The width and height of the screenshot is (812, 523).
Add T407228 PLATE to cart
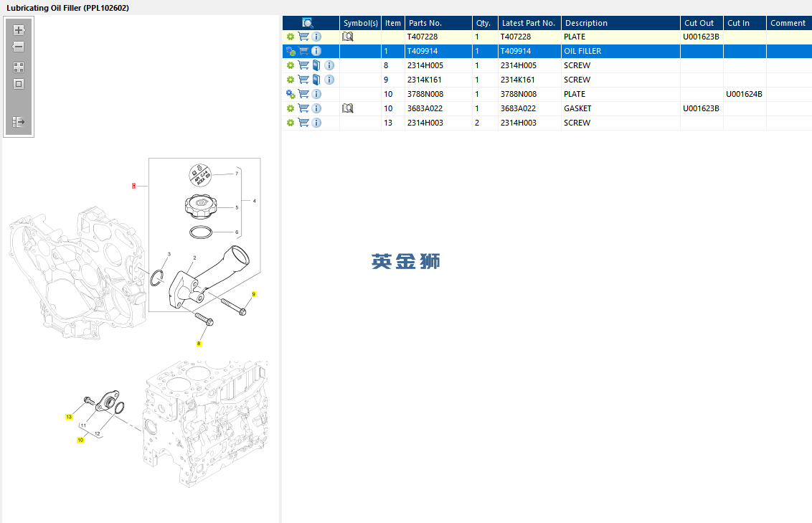303,37
